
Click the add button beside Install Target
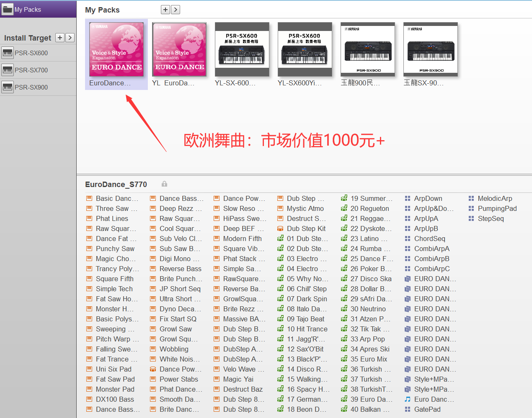(x=60, y=38)
